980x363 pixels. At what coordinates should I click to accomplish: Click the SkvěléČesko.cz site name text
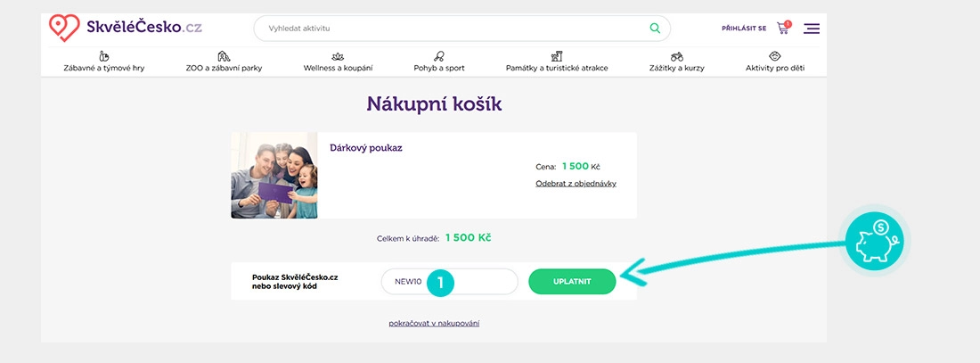[x=144, y=28]
